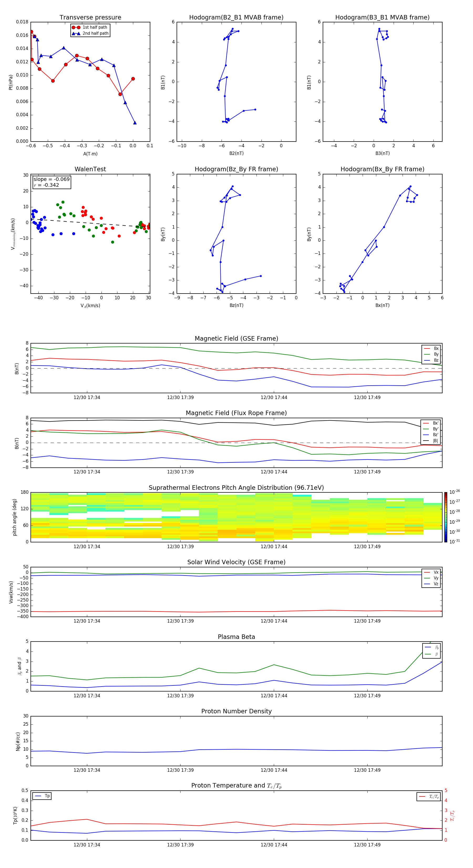Click the 'Magnetic Field (Flux Rope Frame)' title
Screen dimensions: 473x868
236,413
